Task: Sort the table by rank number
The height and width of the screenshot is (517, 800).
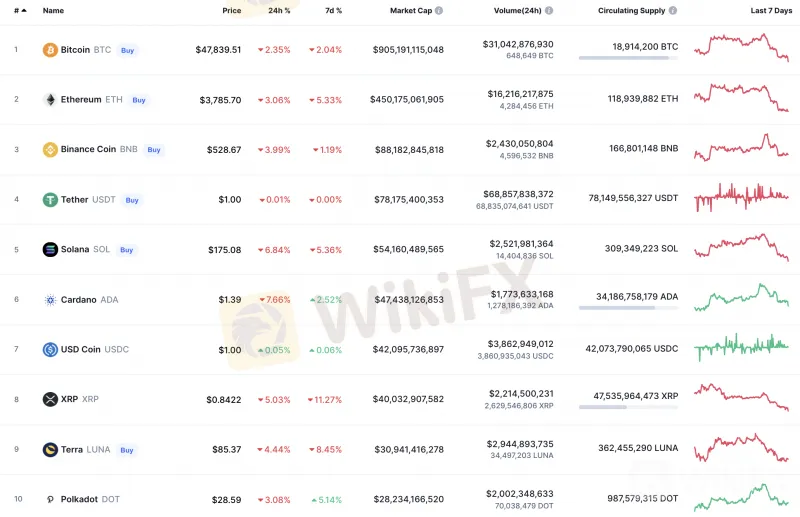Action: [x=19, y=11]
